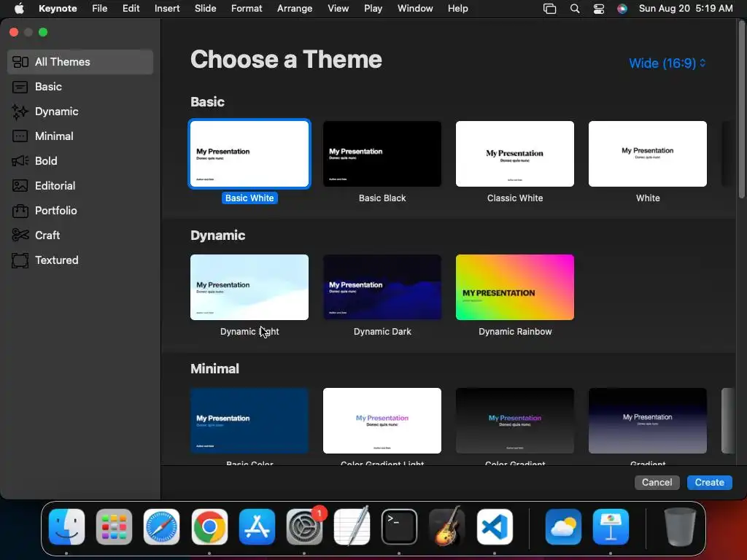747x560 pixels.
Task: Open Control Center in the menu bar
Action: click(x=599, y=9)
